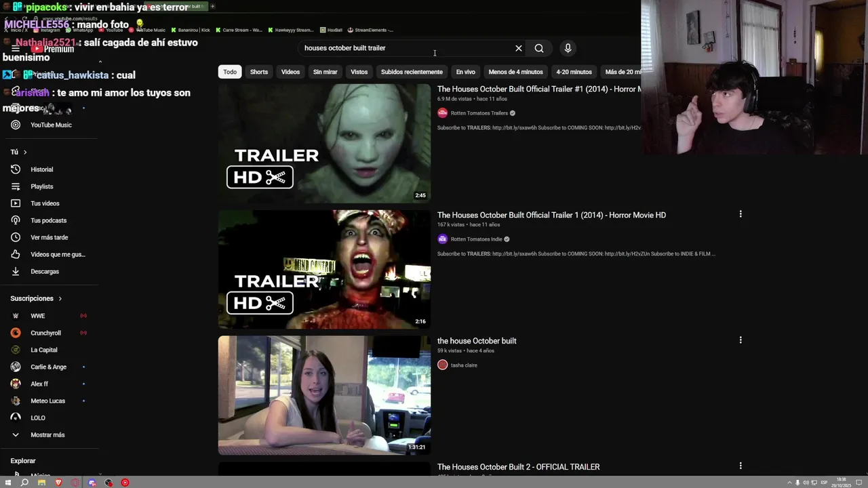Viewport: 868px width, 488px height.
Task: Open tasha claire channel avatar
Action: click(x=443, y=365)
